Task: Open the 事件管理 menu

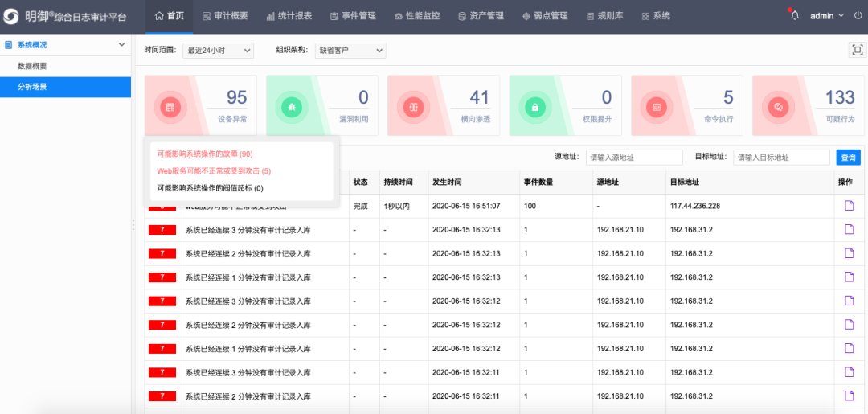Action: pyautogui.click(x=353, y=16)
